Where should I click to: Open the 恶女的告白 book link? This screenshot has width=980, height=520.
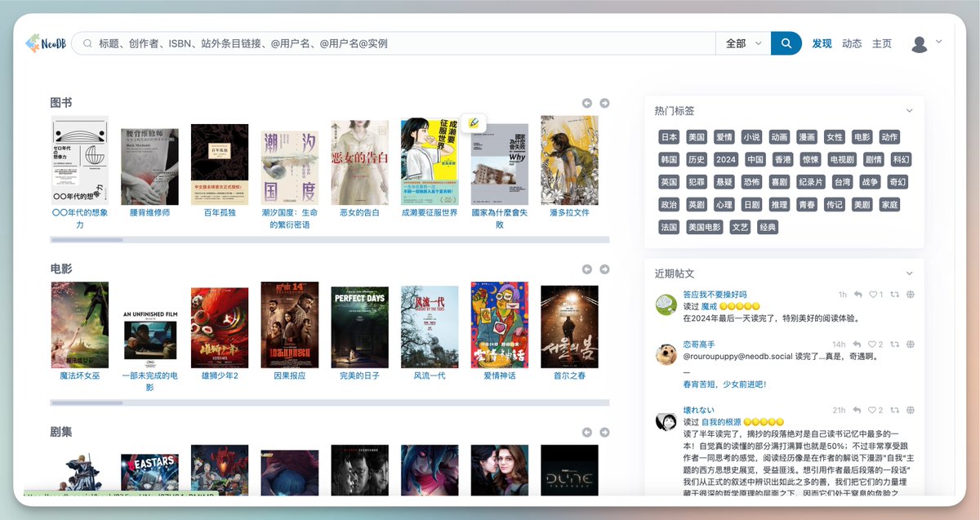tap(359, 212)
